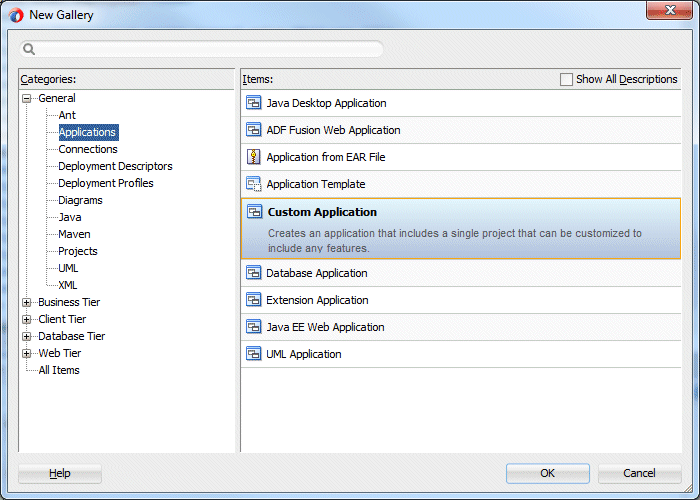The width and height of the screenshot is (700, 500).
Task: Choose Application from EAR File text
Action: [x=326, y=157]
